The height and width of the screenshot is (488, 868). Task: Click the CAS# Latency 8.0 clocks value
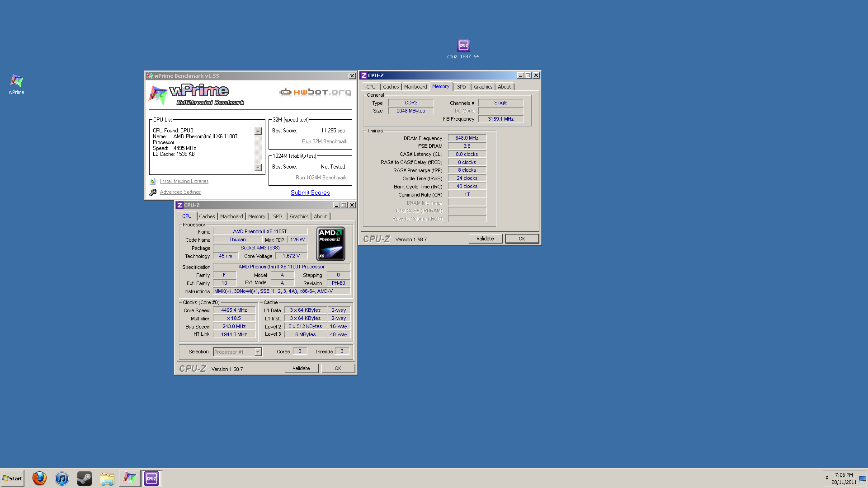point(467,154)
